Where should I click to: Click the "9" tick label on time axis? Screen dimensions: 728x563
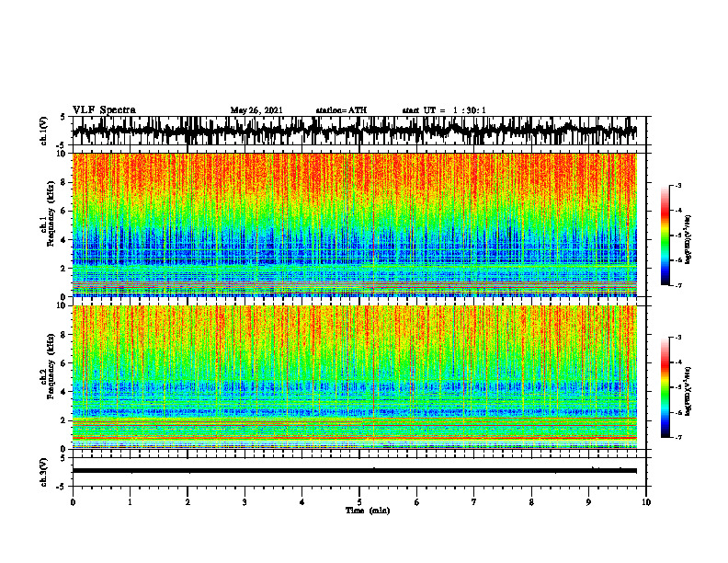pos(588,502)
